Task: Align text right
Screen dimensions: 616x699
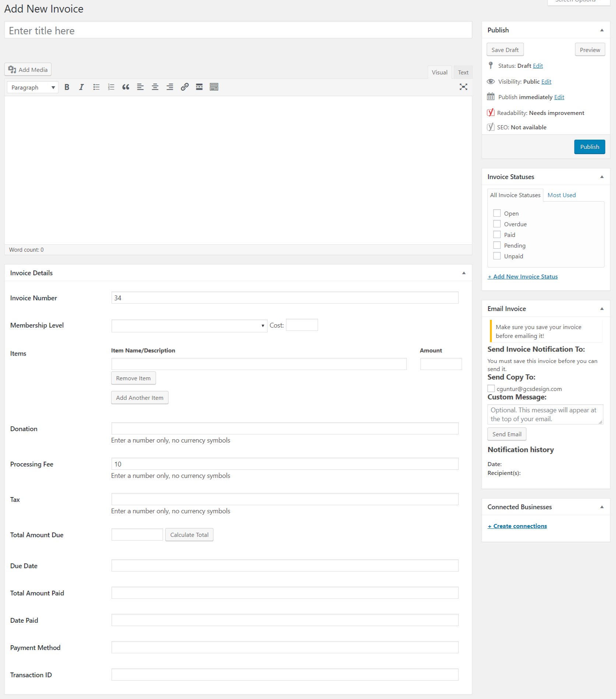Action: click(170, 87)
